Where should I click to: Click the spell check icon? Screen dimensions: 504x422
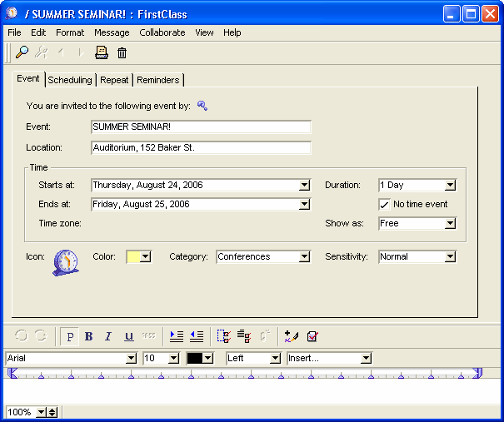(x=312, y=336)
